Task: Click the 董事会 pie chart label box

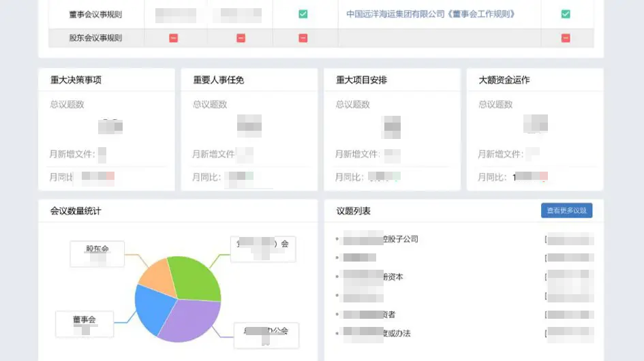Action: pyautogui.click(x=85, y=324)
